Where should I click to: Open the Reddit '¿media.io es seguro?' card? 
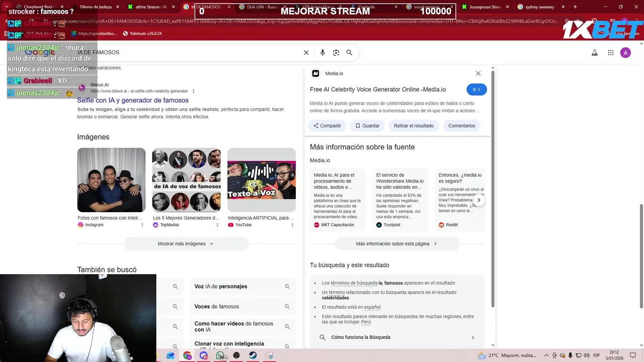(x=460, y=200)
